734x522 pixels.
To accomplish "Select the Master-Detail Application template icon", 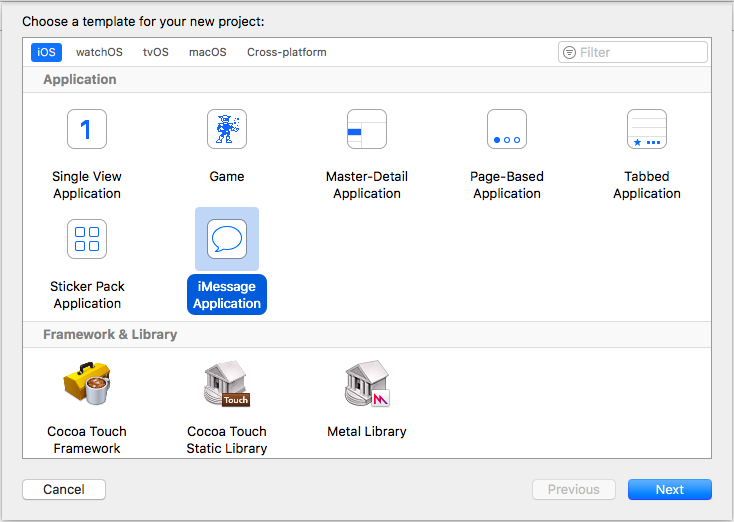I will 367,129.
